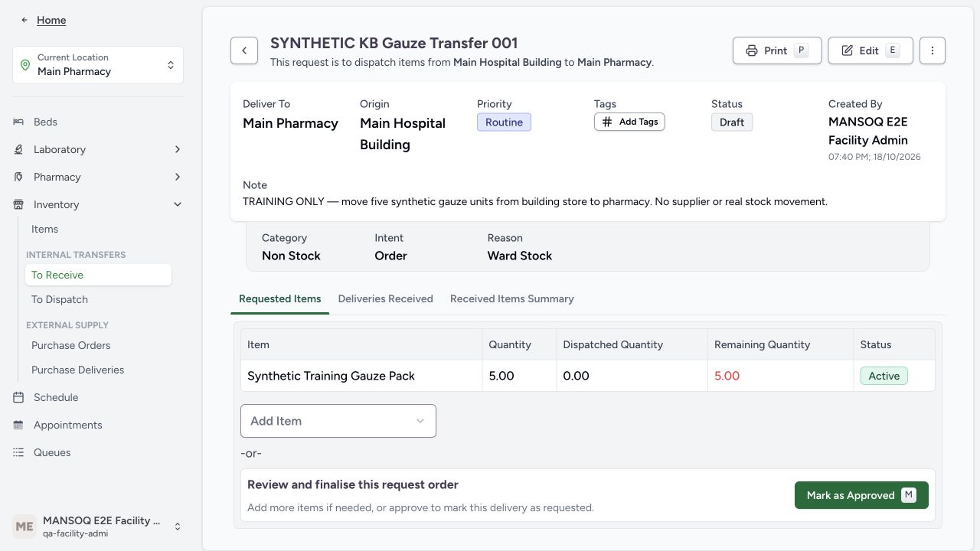The image size is (980, 551).
Task: Click the Schedule calendar icon
Action: (18, 397)
